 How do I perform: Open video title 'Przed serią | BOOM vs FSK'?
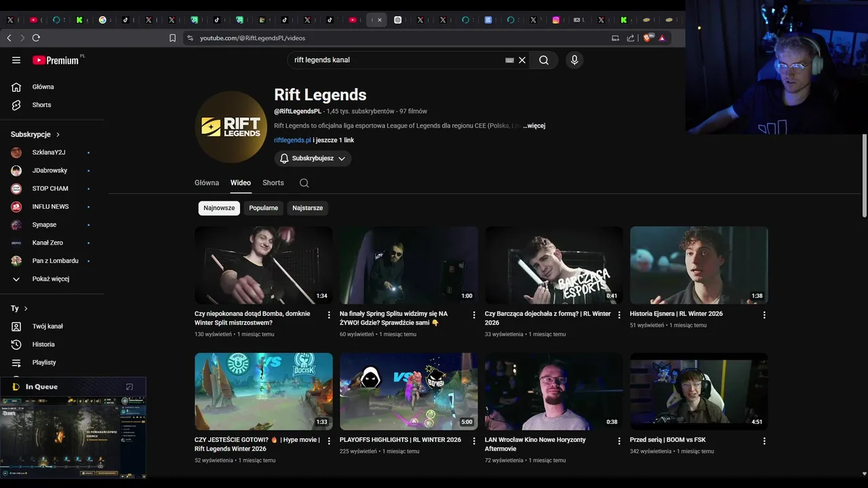point(668,440)
